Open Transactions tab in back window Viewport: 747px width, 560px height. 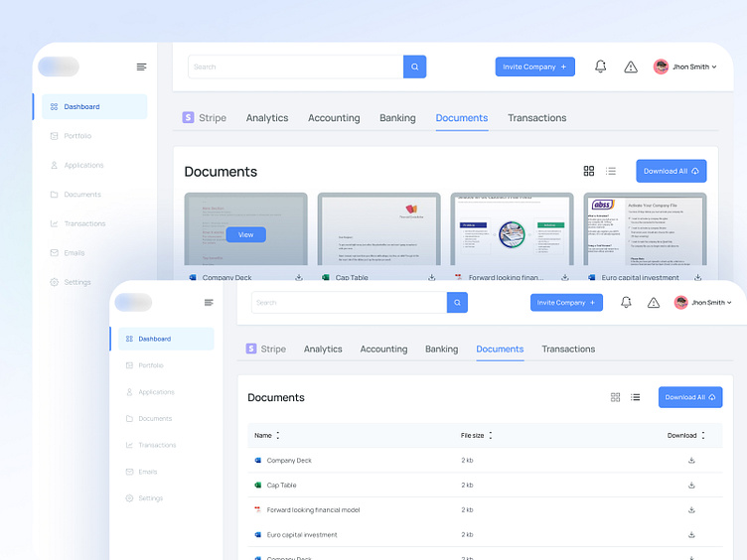point(536,117)
